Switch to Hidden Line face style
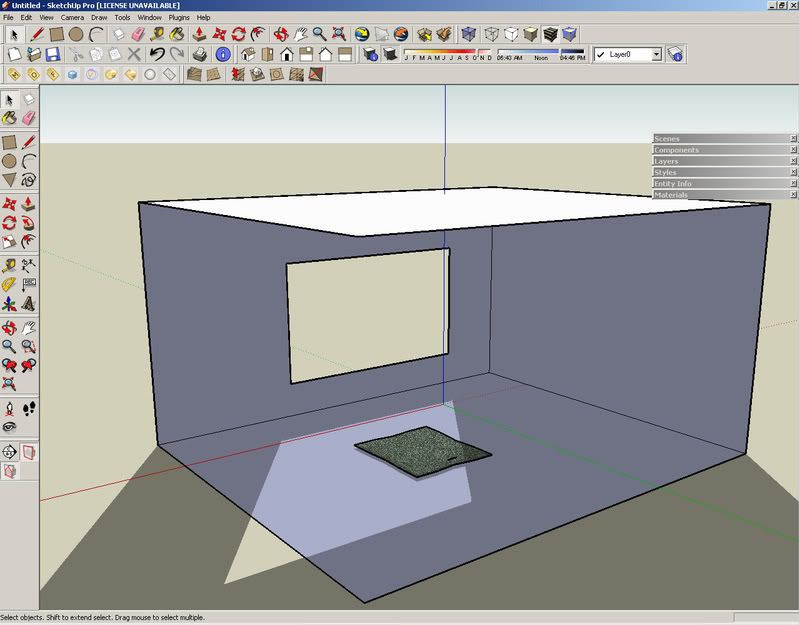This screenshot has height=625, width=799. coord(511,34)
